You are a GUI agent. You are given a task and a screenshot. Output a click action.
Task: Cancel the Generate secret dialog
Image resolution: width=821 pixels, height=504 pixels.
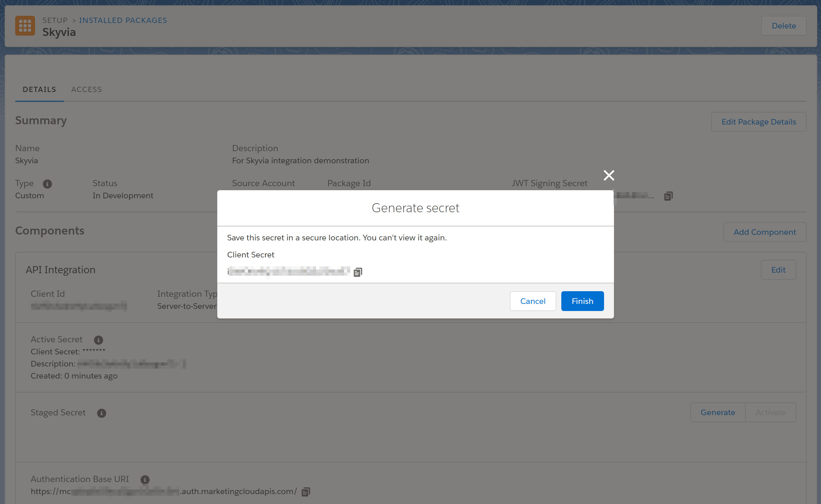(532, 301)
